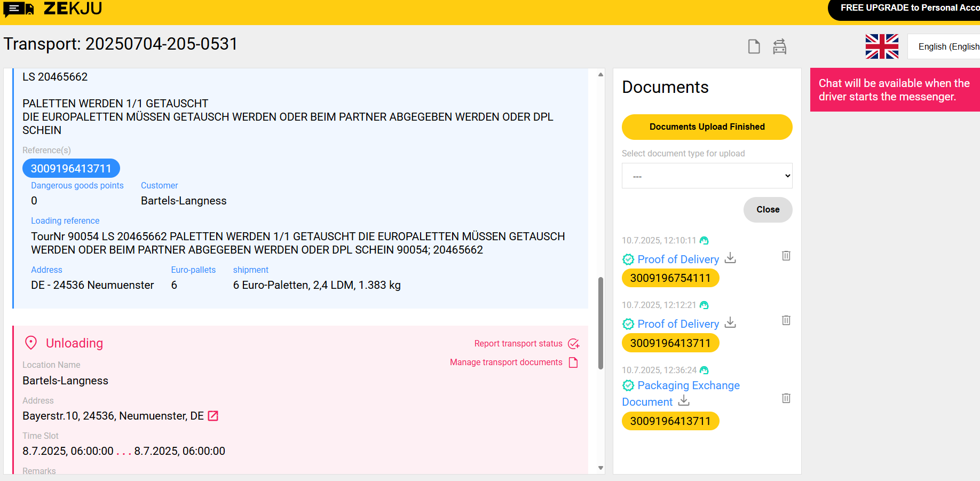Viewport: 980px width, 481px height.
Task: Delete Proof of Delivery from 12:12:21
Action: click(786, 320)
